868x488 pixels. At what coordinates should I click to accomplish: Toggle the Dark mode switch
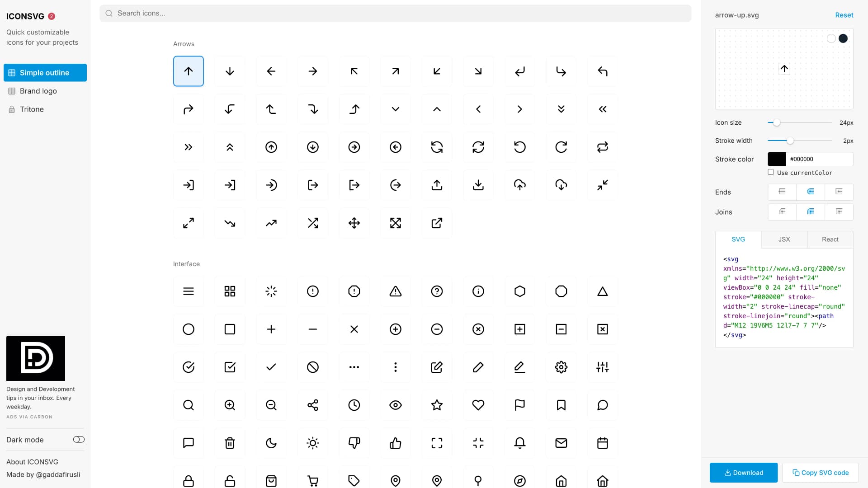click(78, 439)
